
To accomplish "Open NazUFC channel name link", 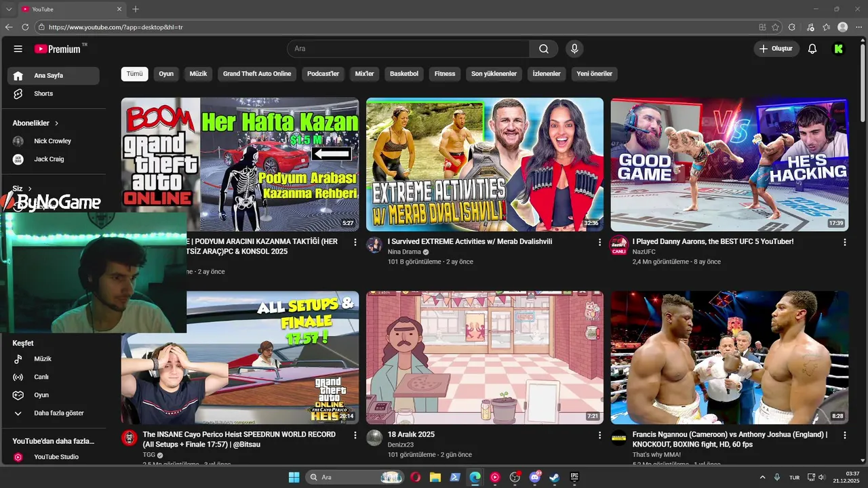I will [x=644, y=251].
